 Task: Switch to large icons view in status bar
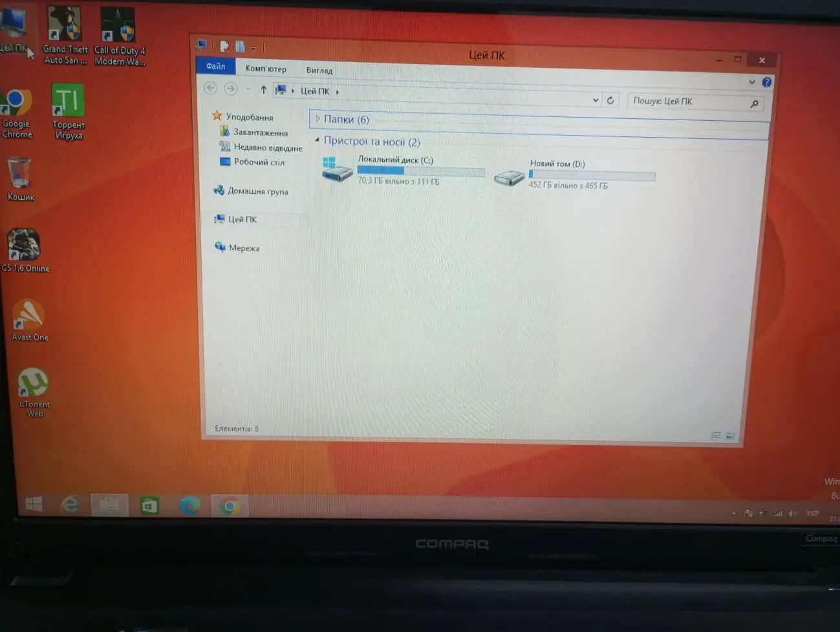(729, 436)
